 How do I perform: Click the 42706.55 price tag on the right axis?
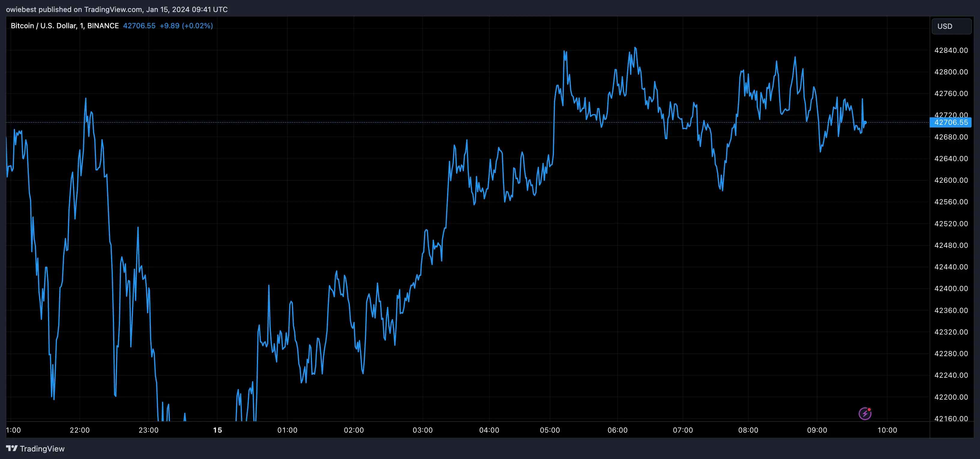(951, 122)
